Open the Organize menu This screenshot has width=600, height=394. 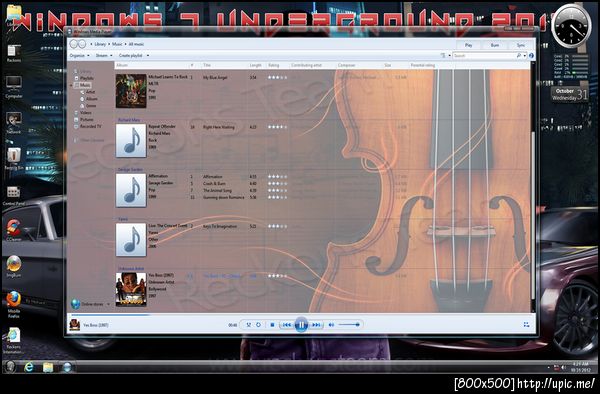coord(79,56)
